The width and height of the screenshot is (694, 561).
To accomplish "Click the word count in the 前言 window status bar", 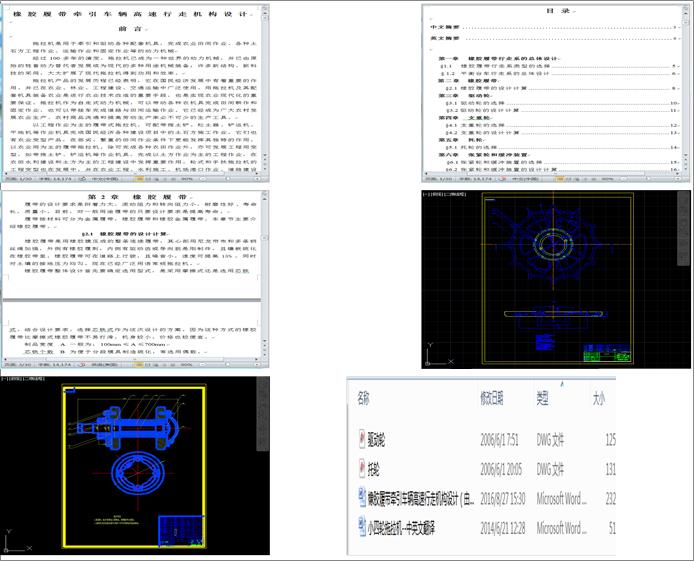I will [55, 179].
